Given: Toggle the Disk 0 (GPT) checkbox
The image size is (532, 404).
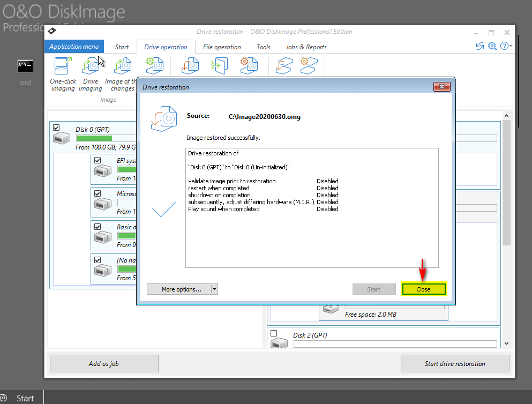Looking at the screenshot, I should point(56,128).
